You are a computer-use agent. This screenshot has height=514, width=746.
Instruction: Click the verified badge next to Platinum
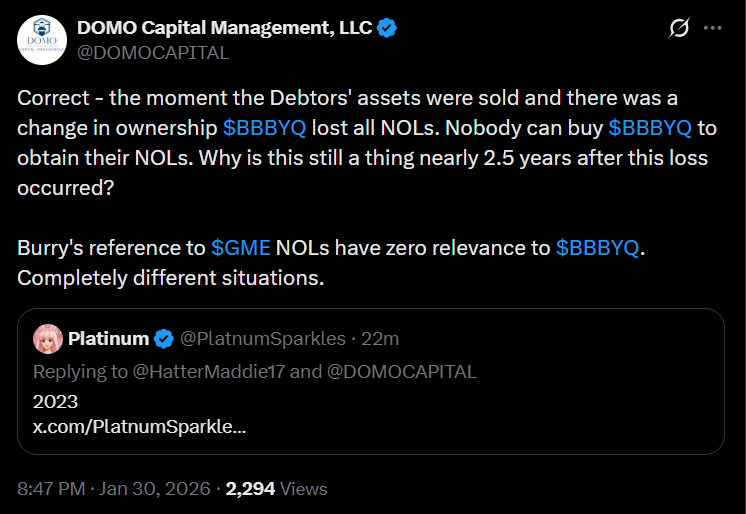tap(163, 339)
